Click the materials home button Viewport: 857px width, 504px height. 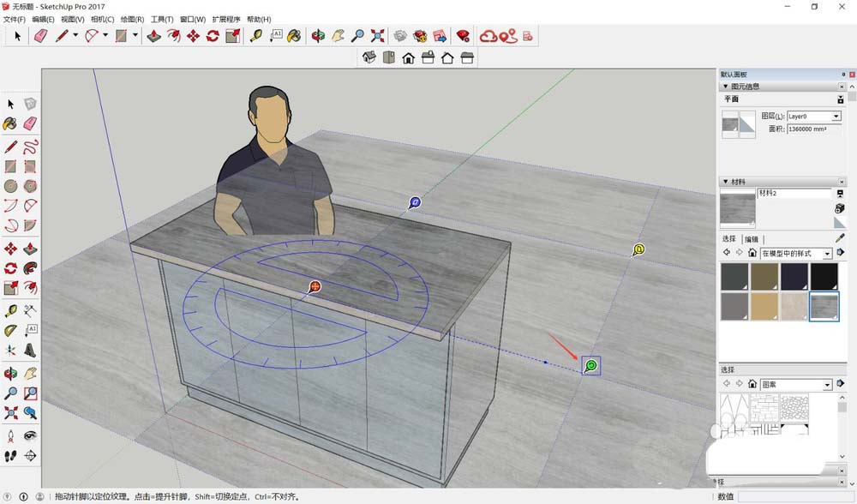(x=752, y=254)
